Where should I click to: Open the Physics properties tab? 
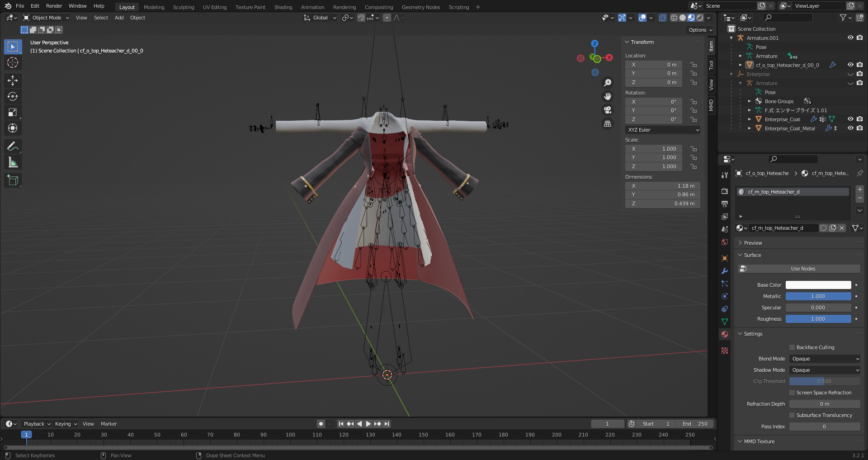coord(725,296)
